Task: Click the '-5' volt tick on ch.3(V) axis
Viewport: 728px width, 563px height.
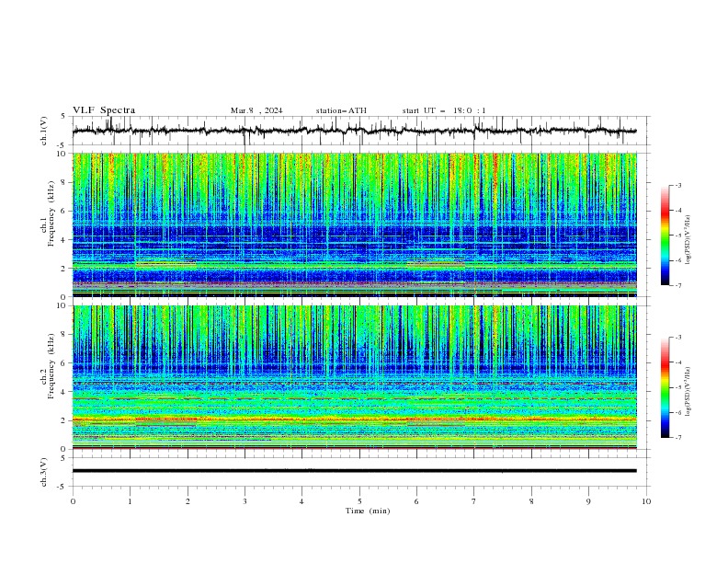Action: (62, 487)
